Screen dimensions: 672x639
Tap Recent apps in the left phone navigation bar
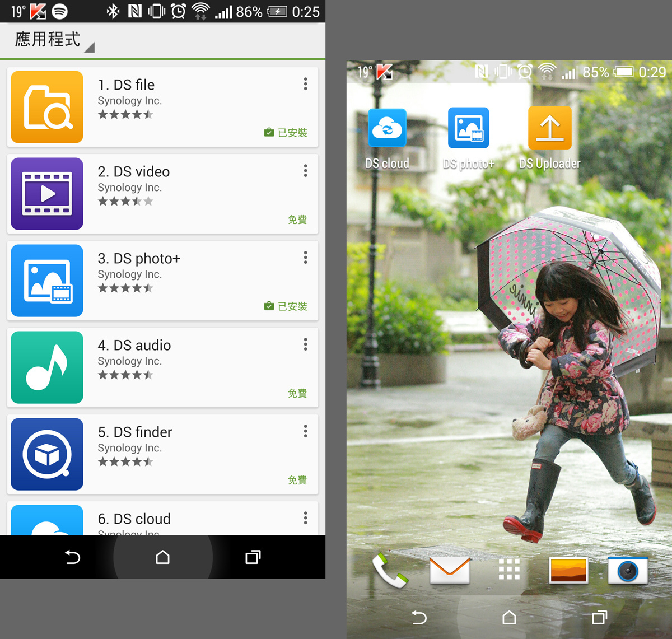[x=253, y=557]
